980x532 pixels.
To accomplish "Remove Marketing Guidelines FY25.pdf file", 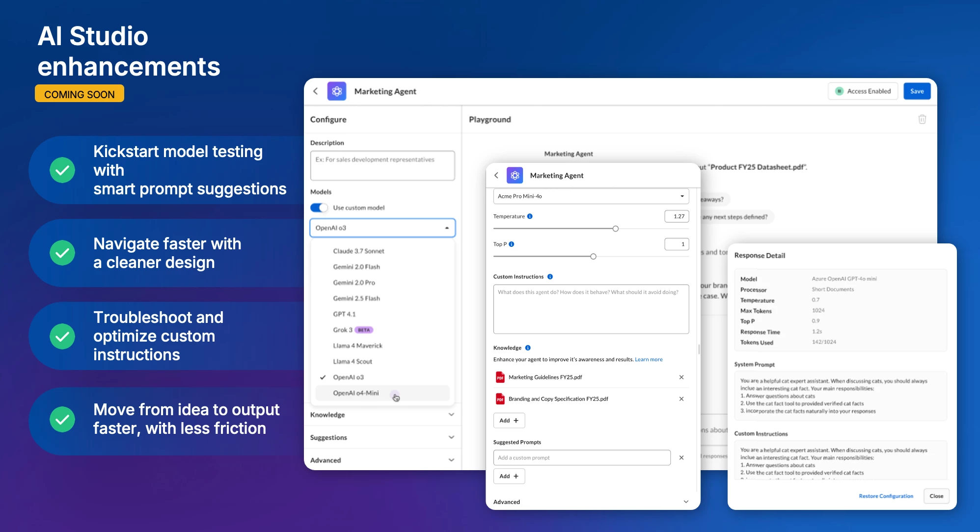I will (x=681, y=377).
